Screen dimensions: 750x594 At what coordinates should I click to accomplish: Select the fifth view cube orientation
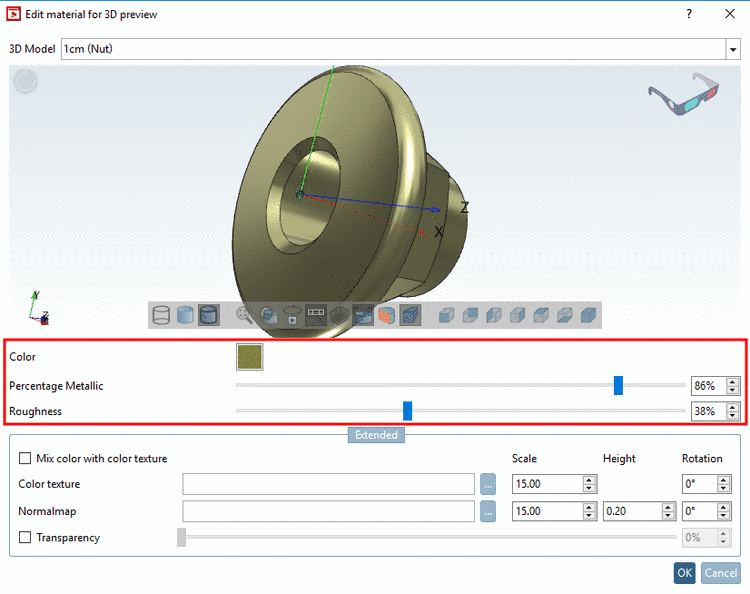541,315
